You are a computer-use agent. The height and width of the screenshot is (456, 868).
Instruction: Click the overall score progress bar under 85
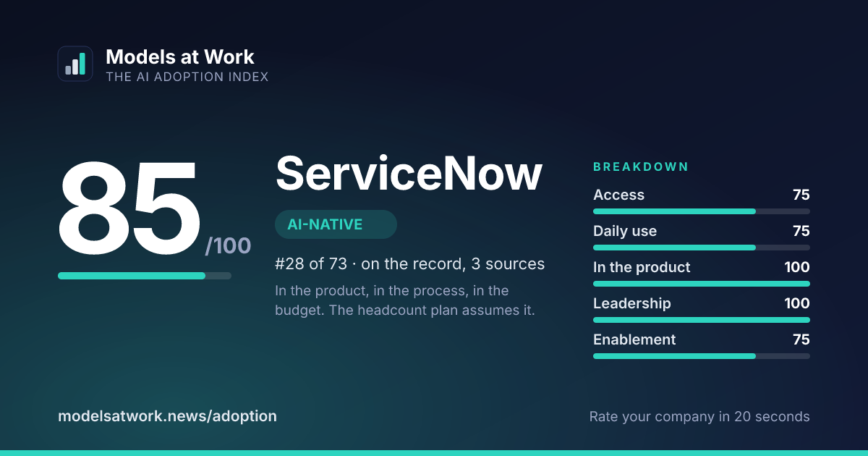(145, 276)
